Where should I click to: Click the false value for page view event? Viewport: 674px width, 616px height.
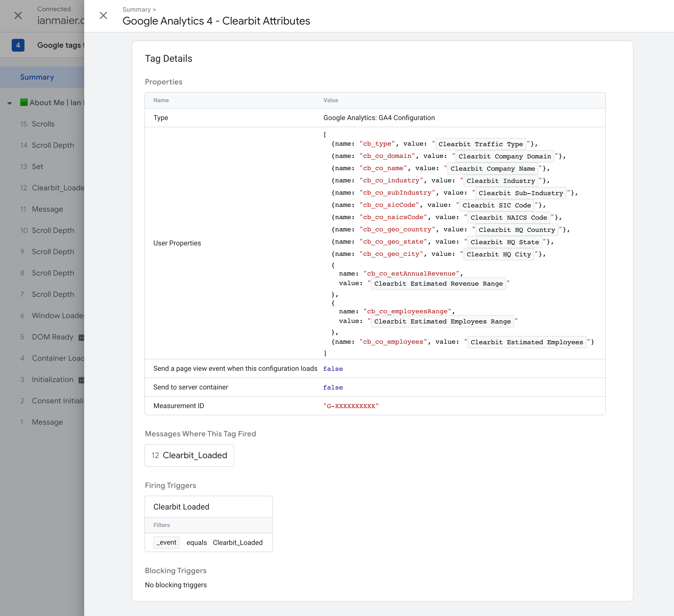[333, 369]
